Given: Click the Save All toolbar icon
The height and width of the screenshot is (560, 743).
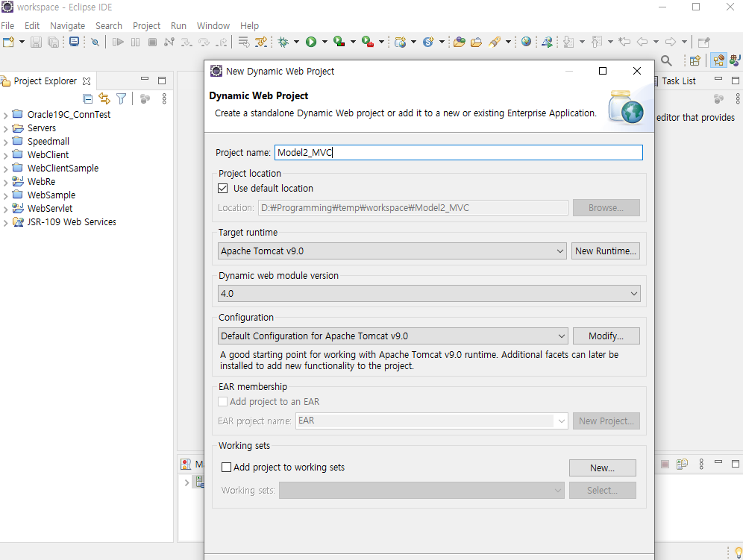Looking at the screenshot, I should [54, 43].
